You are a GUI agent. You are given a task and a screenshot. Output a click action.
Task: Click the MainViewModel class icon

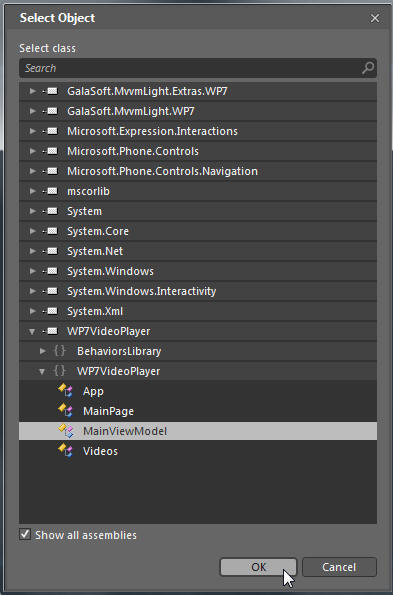point(65,431)
